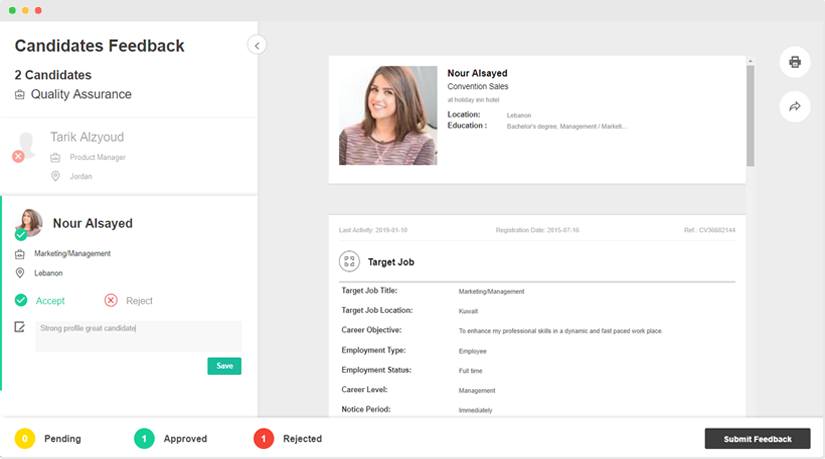Click the Candidates Feedback title
This screenshot has width=825, height=459.
[99, 46]
